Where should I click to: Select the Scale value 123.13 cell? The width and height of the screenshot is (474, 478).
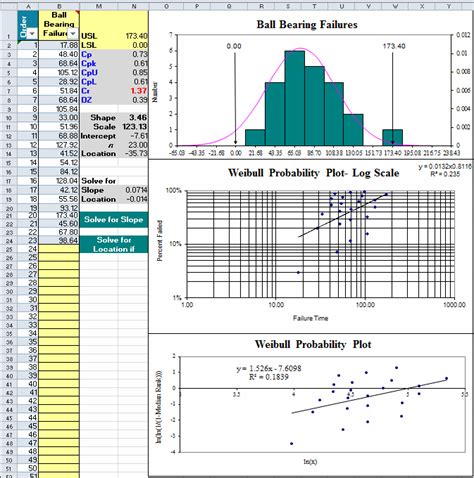(133, 127)
